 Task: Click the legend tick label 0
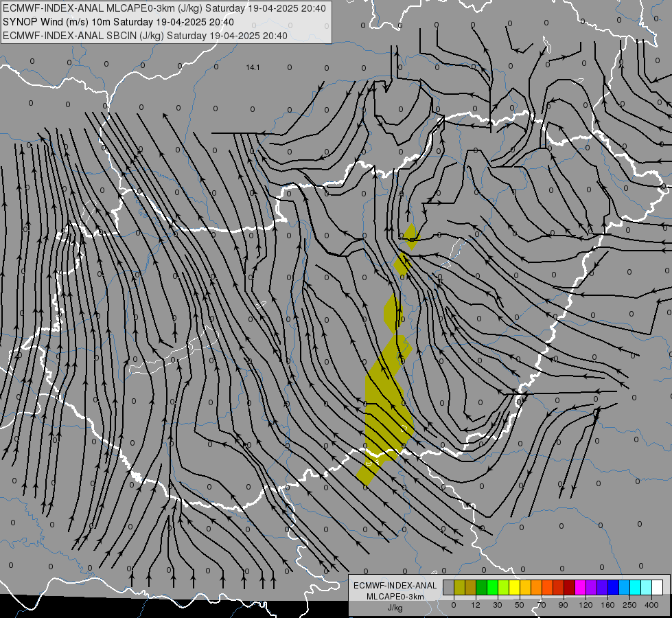454,605
